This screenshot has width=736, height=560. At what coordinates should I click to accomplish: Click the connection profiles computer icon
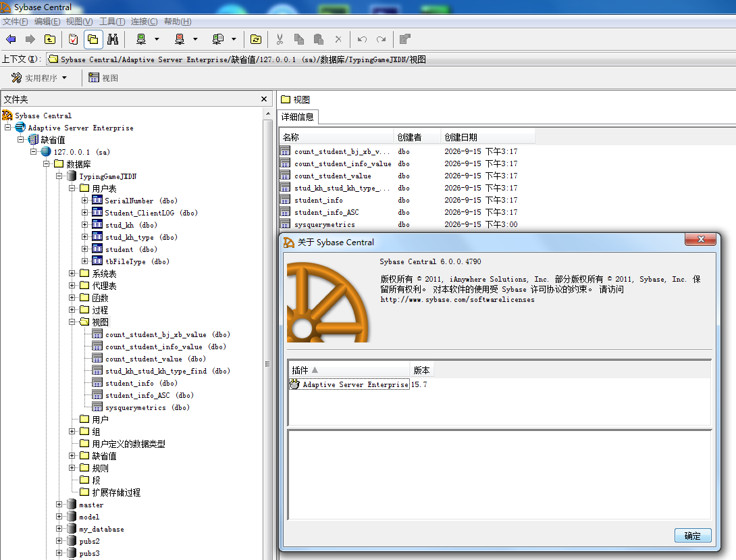(x=218, y=39)
